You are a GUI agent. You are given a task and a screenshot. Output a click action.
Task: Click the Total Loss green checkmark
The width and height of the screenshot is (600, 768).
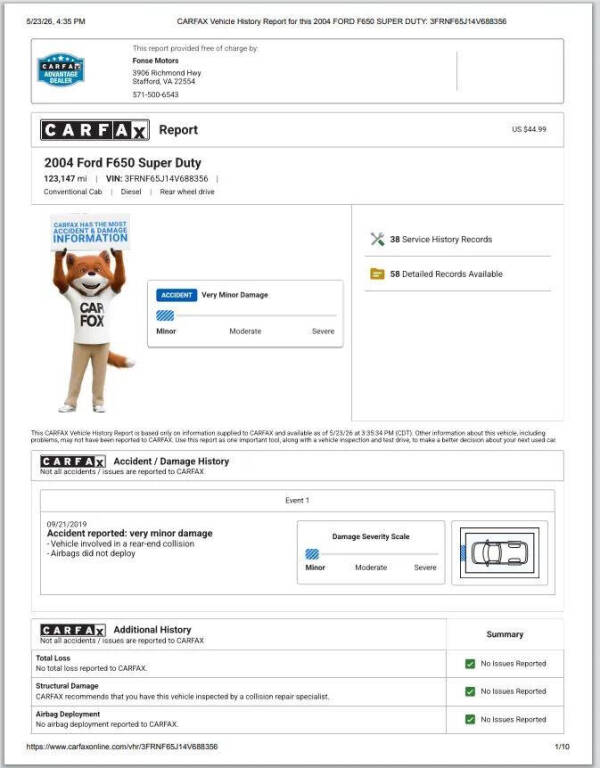coord(470,664)
